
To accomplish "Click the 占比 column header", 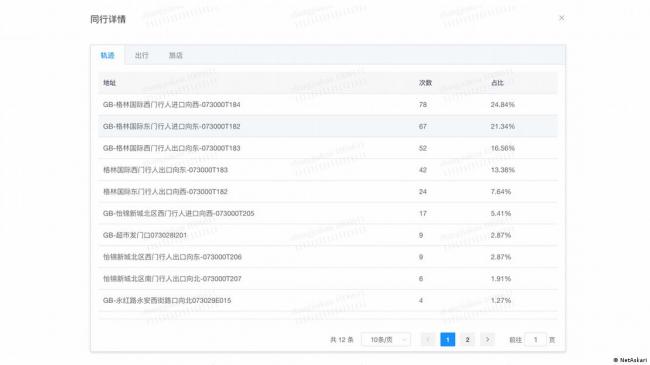I will 497,83.
